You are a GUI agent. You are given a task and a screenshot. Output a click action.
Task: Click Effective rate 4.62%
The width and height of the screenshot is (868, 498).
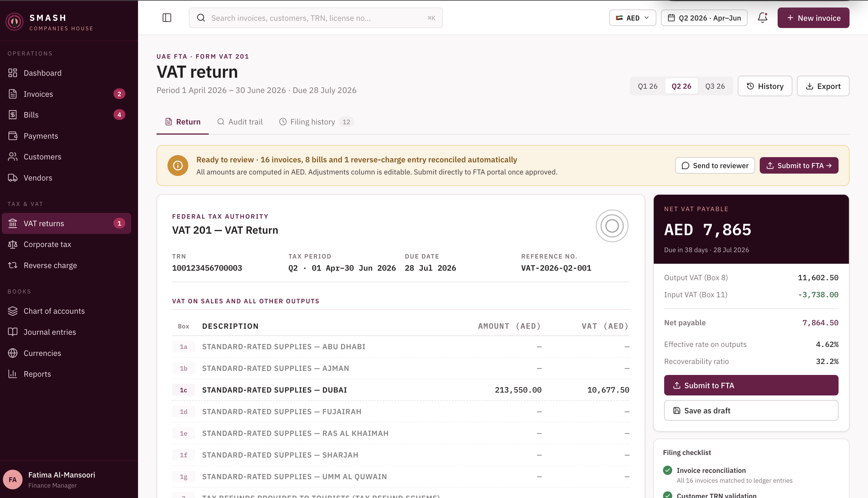coord(827,344)
